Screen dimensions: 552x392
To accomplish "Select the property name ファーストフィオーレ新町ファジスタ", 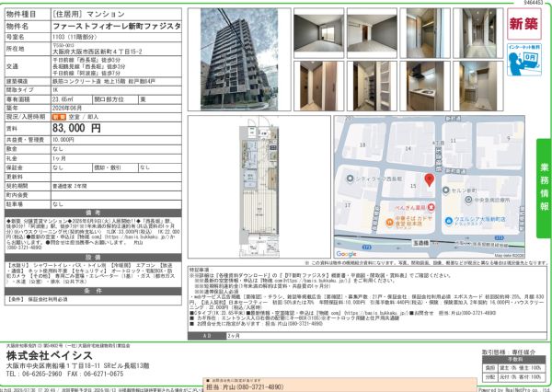I will pyautogui.click(x=117, y=26).
